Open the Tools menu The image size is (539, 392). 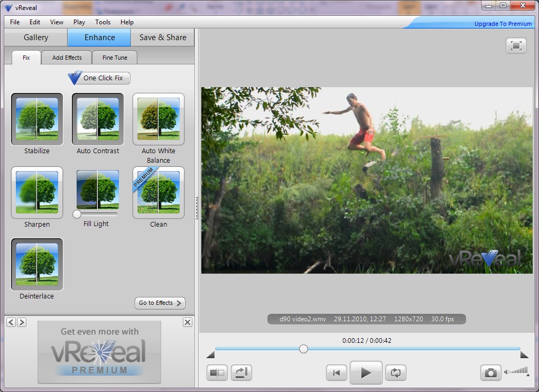coord(103,22)
